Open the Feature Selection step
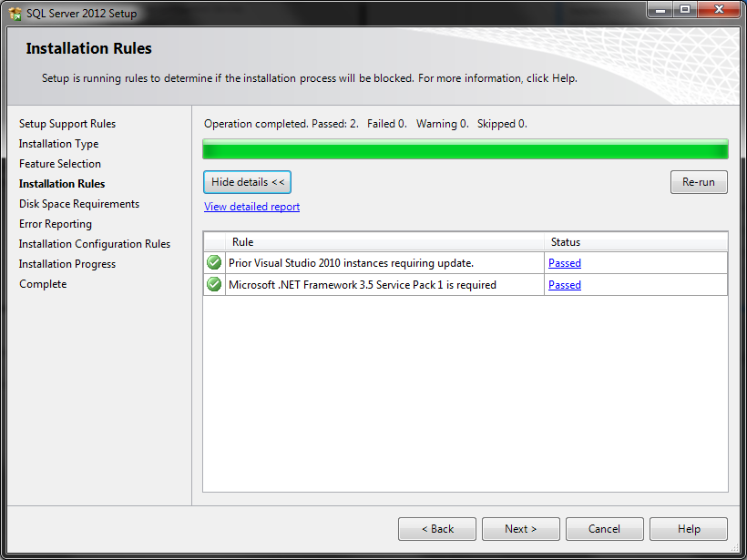This screenshot has height=560, width=747. tap(61, 163)
